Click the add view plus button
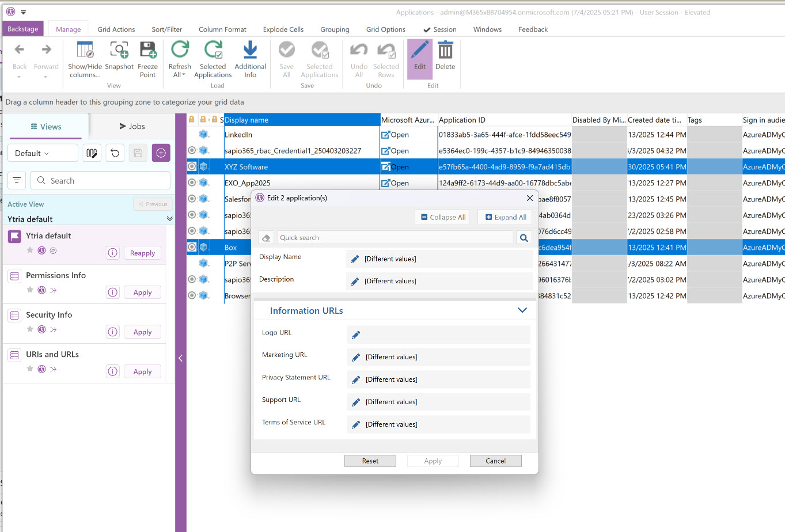The height and width of the screenshot is (532, 785). click(161, 153)
